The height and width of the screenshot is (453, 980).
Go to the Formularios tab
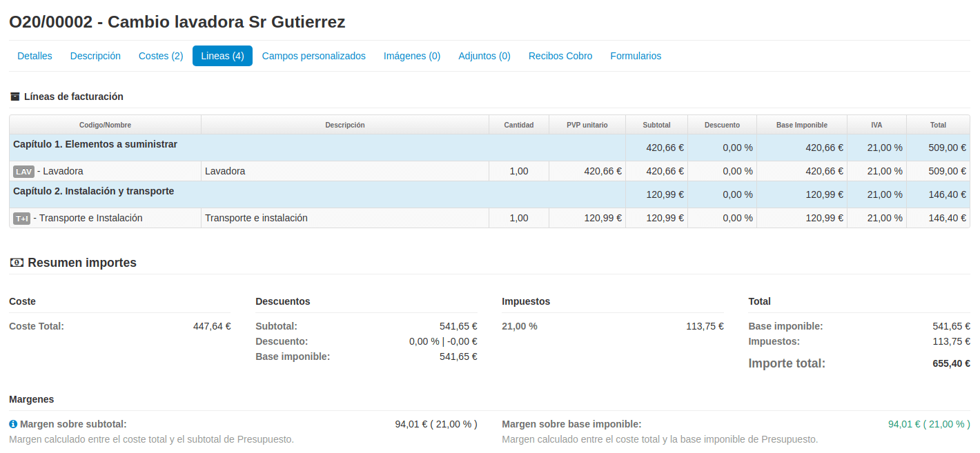pyautogui.click(x=636, y=56)
